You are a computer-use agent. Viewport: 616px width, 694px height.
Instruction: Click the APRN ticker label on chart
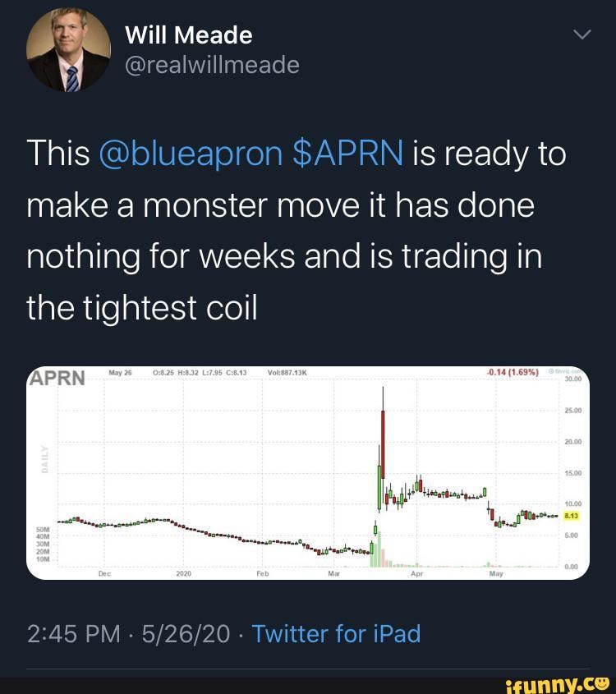[x=57, y=378]
